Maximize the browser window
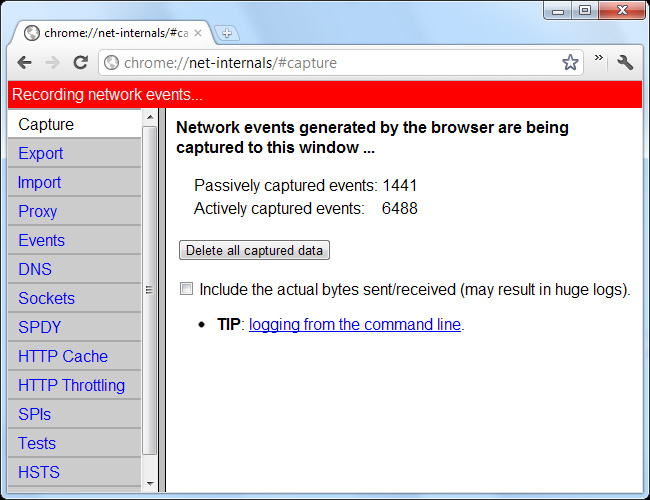 click(x=585, y=10)
